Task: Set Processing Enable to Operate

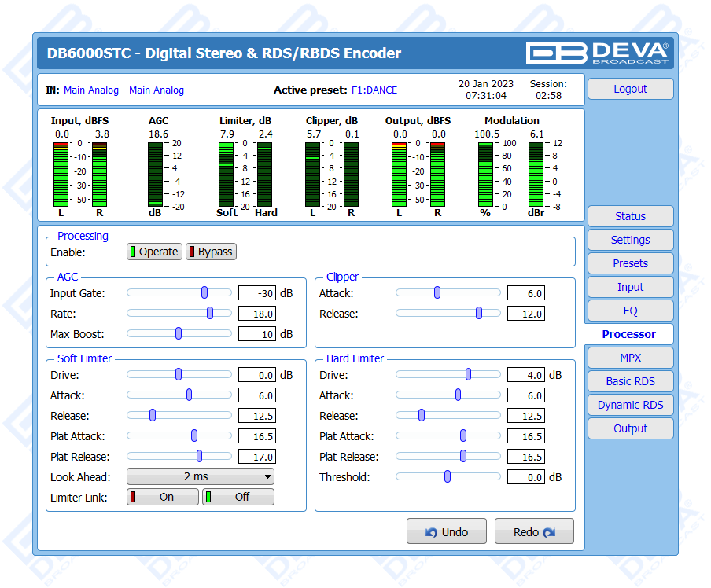Action: (154, 252)
